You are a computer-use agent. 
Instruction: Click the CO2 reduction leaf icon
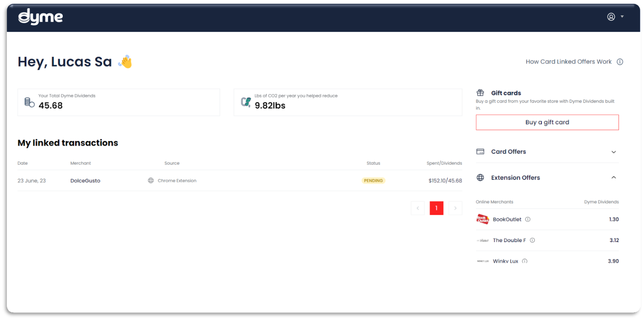point(246,102)
